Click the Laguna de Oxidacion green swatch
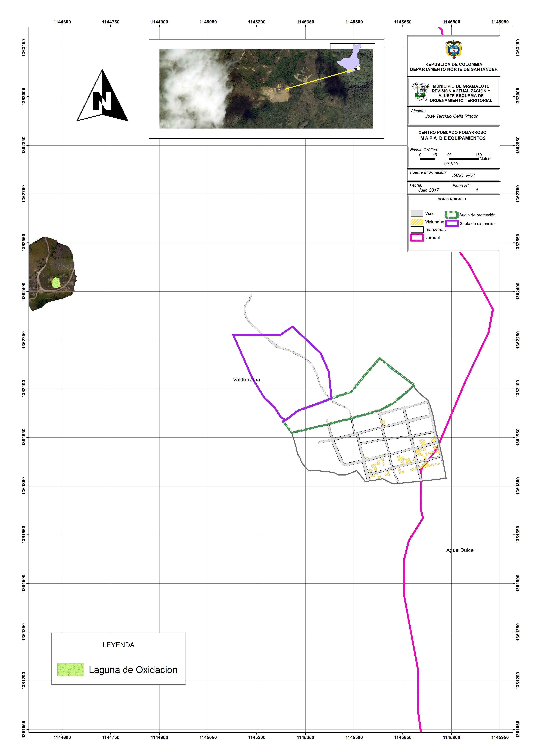This screenshot has width=540, height=756. (x=70, y=670)
